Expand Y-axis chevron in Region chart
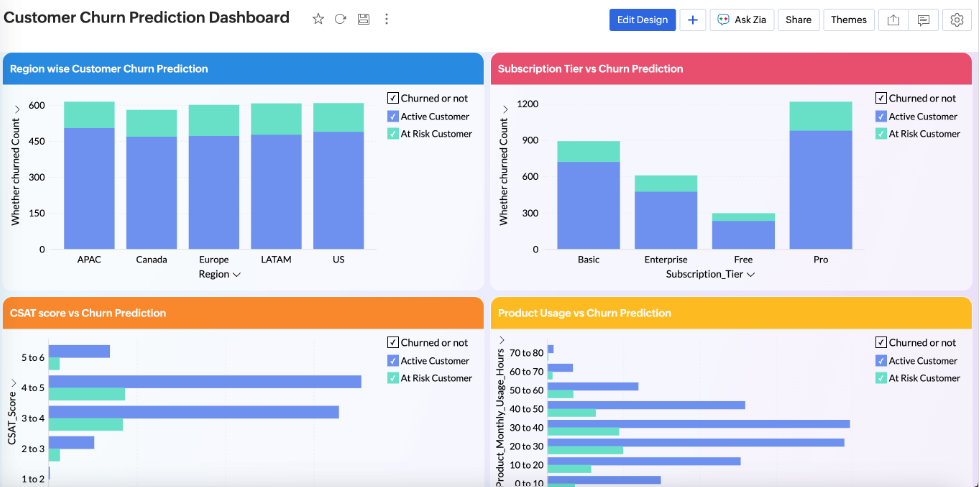 17,109
